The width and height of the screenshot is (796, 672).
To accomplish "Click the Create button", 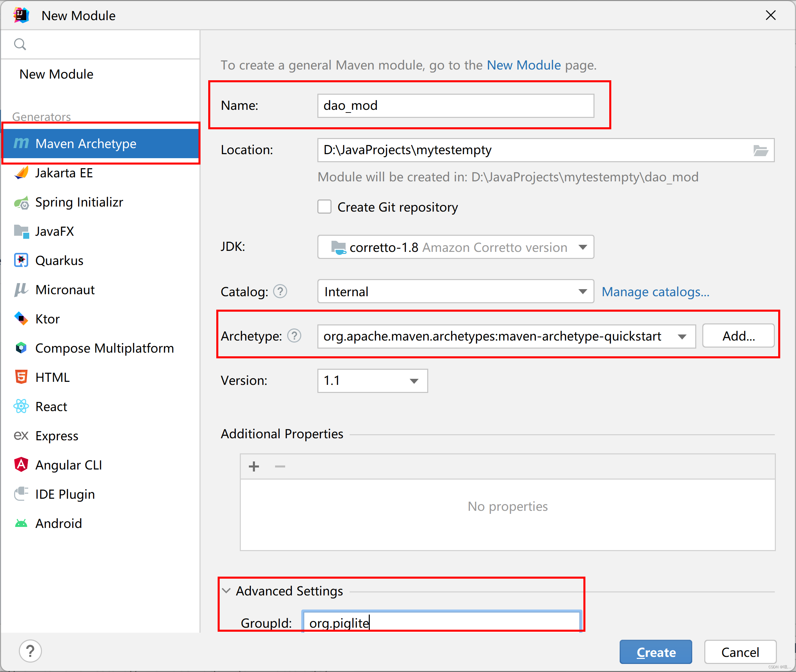I will [656, 652].
